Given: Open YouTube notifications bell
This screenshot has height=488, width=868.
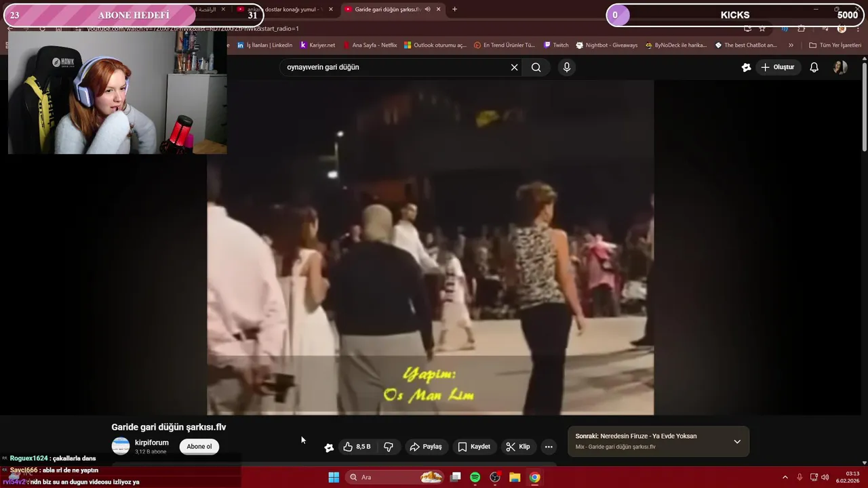Looking at the screenshot, I should click(x=814, y=67).
